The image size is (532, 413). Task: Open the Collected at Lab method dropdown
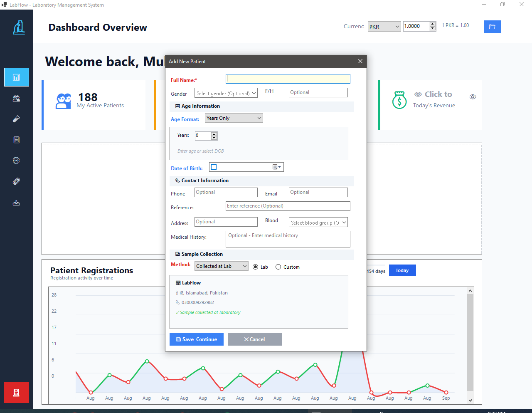[x=222, y=266]
